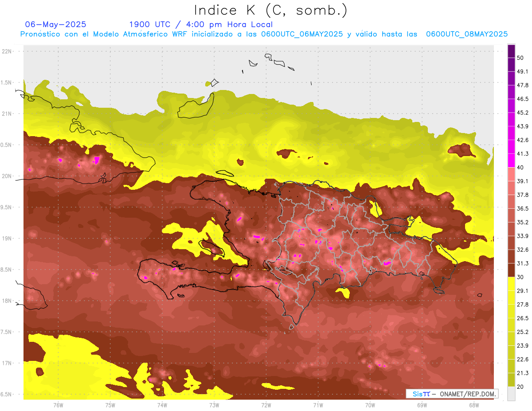This screenshot has width=532, height=411.
Task: Click longitude axis label "76W"
Action: click(x=58, y=405)
